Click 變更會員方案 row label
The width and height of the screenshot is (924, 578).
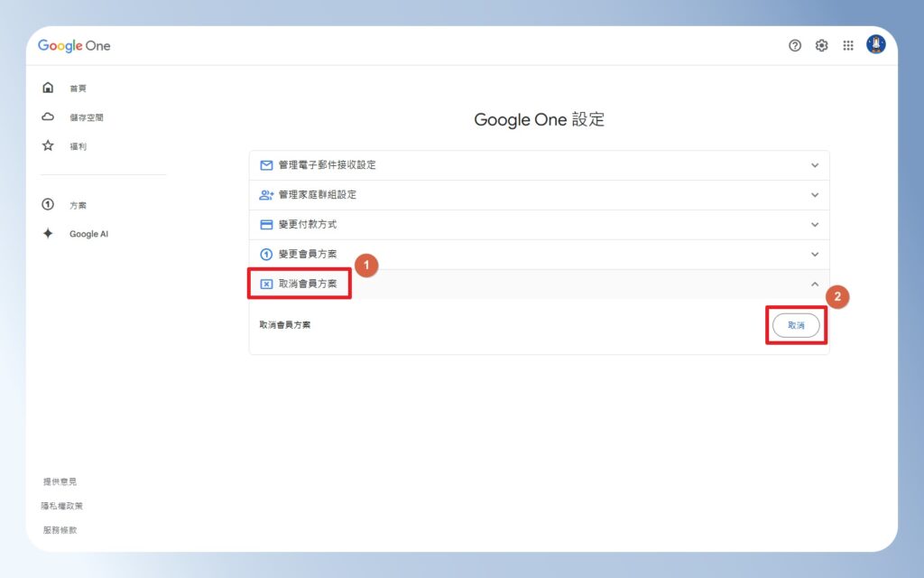(x=308, y=254)
